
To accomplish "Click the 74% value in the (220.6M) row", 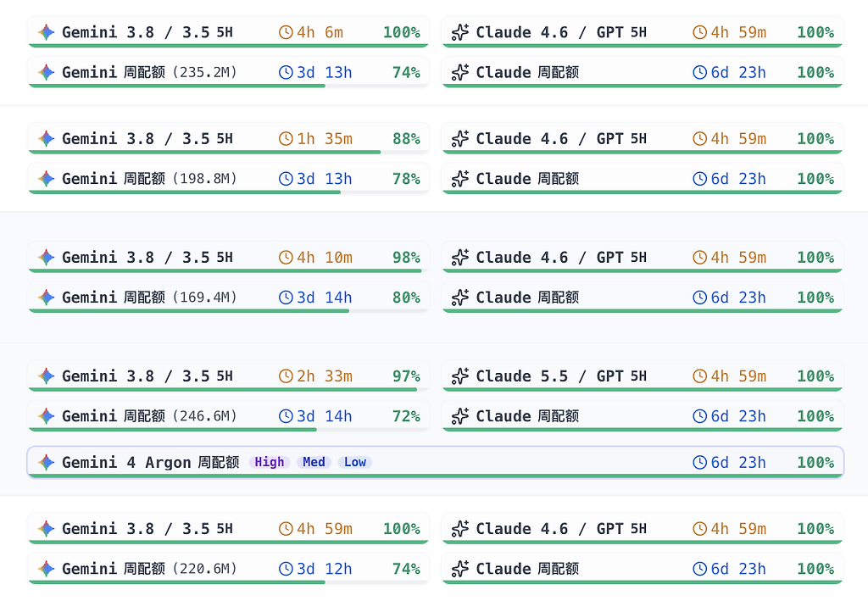I will [x=406, y=568].
